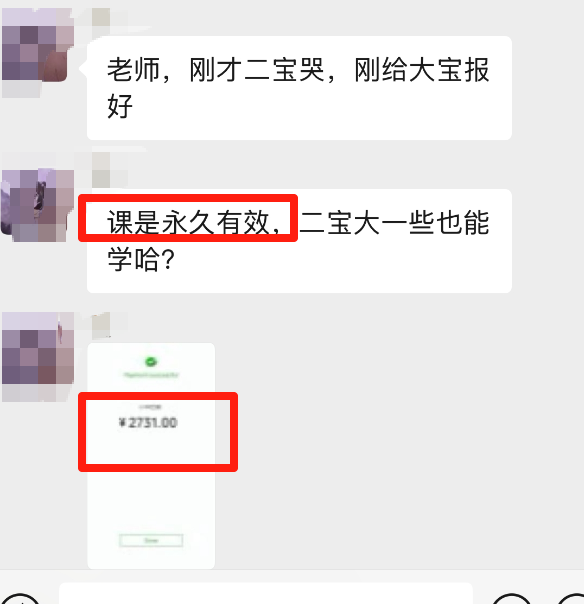Screen dimensions: 584x604
Task: Select the message starting with 课是永久有效
Action: tap(299, 241)
